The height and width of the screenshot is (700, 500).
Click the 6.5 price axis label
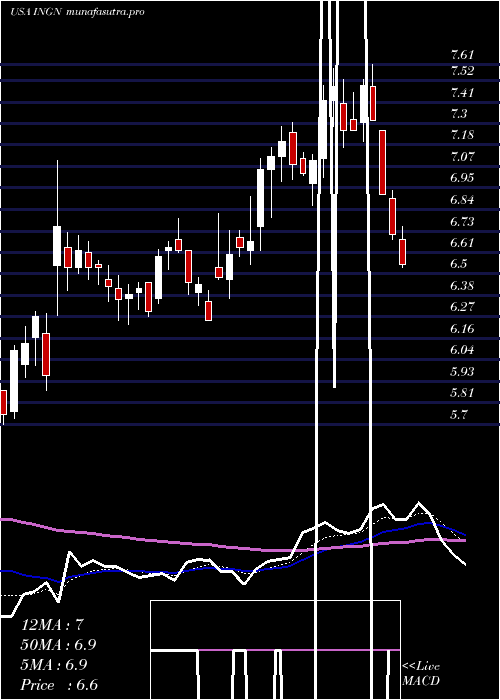(x=459, y=264)
